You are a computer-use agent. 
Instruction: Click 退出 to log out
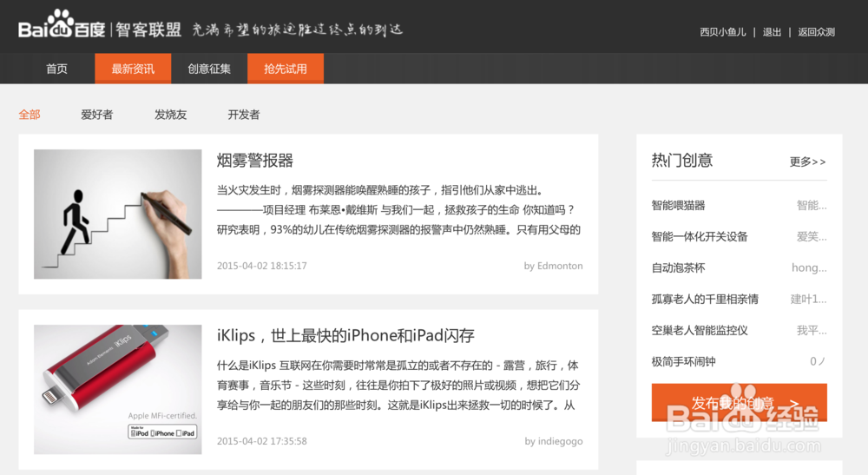coord(772,32)
